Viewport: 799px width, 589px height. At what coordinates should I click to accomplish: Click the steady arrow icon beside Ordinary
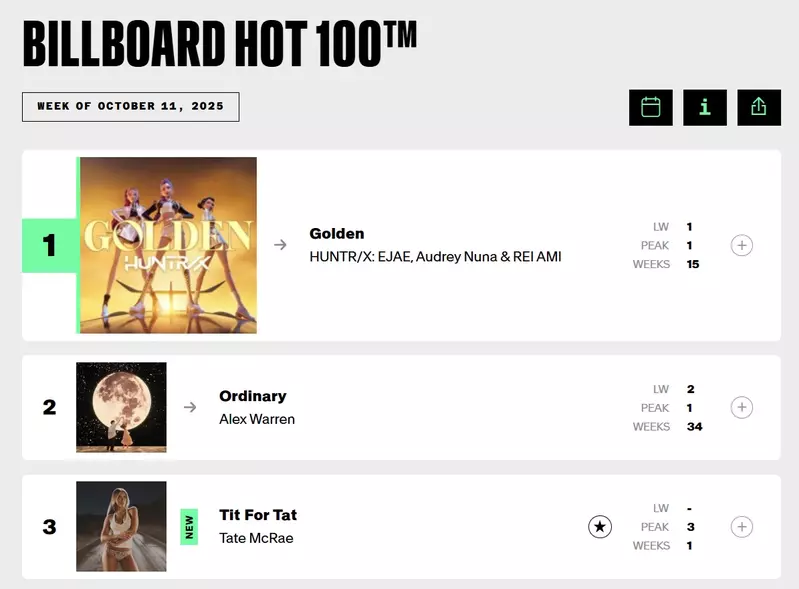190,407
